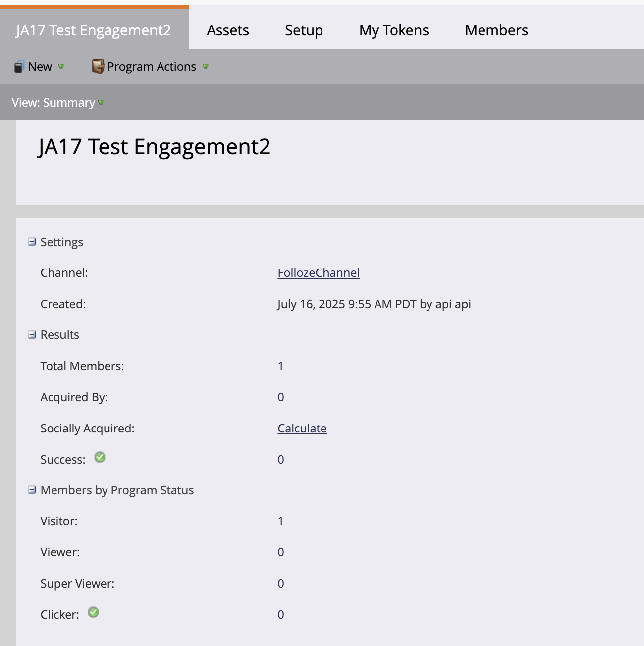Click the New document icon

pos(19,67)
